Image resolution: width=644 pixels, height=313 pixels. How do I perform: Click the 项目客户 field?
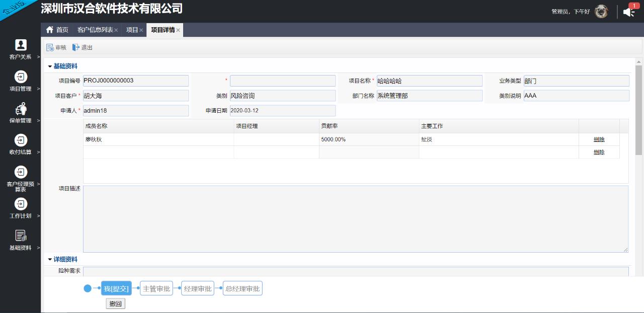136,96
